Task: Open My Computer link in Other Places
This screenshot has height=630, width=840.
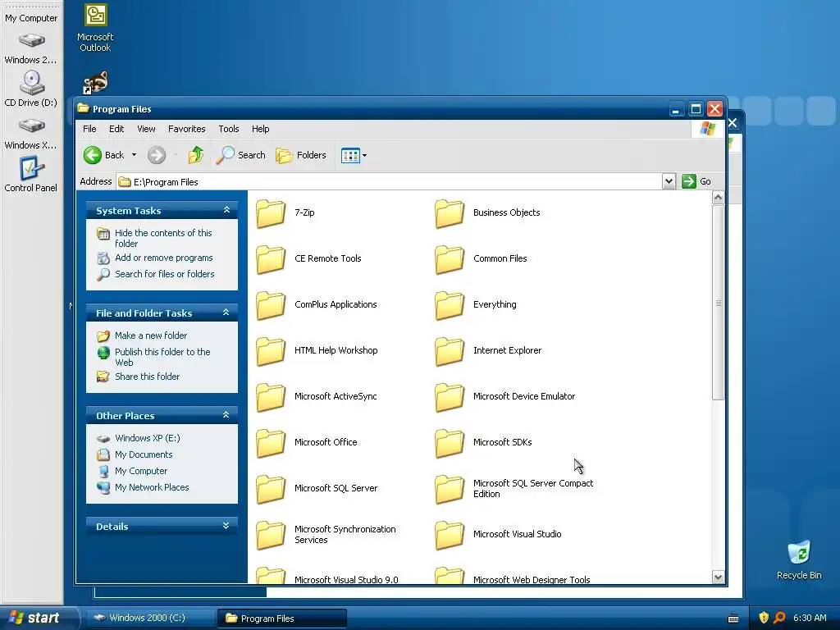Action: coord(141,472)
